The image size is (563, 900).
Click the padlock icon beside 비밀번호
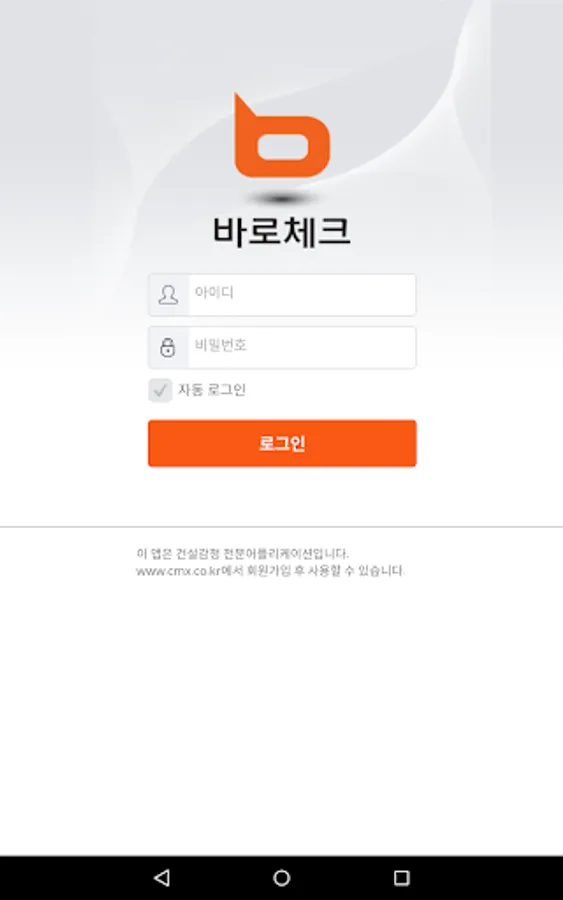168,347
